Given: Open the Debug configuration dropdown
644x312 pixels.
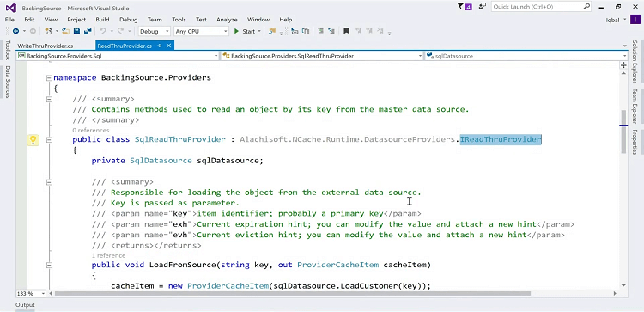Looking at the screenshot, I should pyautogui.click(x=155, y=31).
